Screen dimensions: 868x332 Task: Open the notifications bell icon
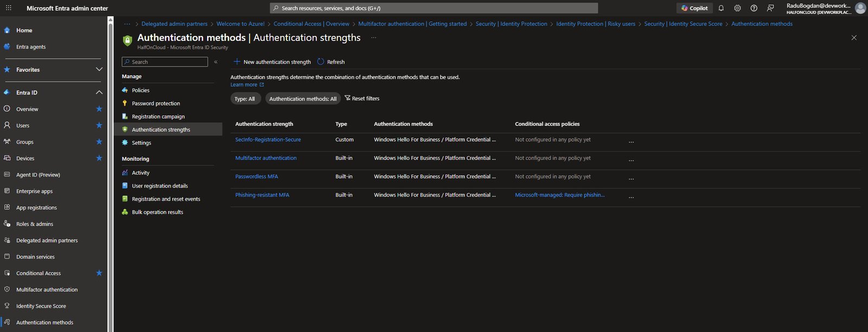(x=721, y=8)
